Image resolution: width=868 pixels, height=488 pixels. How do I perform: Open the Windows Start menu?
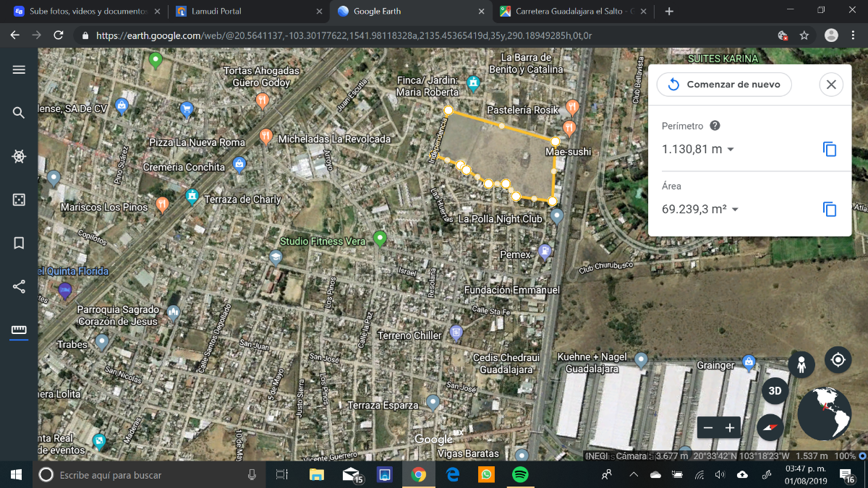pos(16,475)
